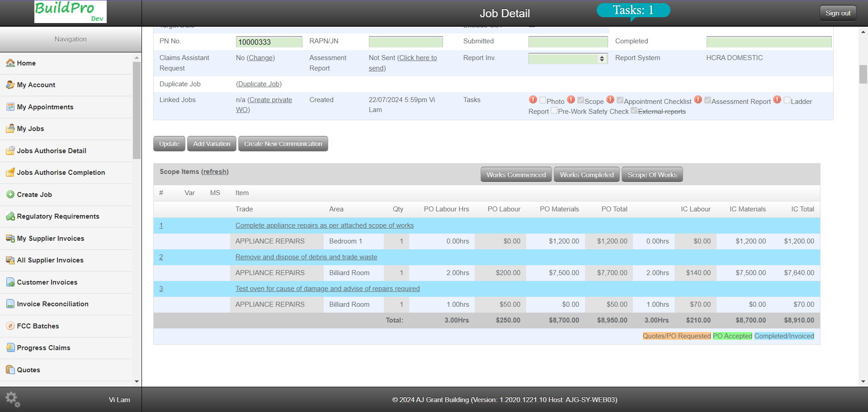
Task: Click the FCC Batches icon
Action: [10, 326]
